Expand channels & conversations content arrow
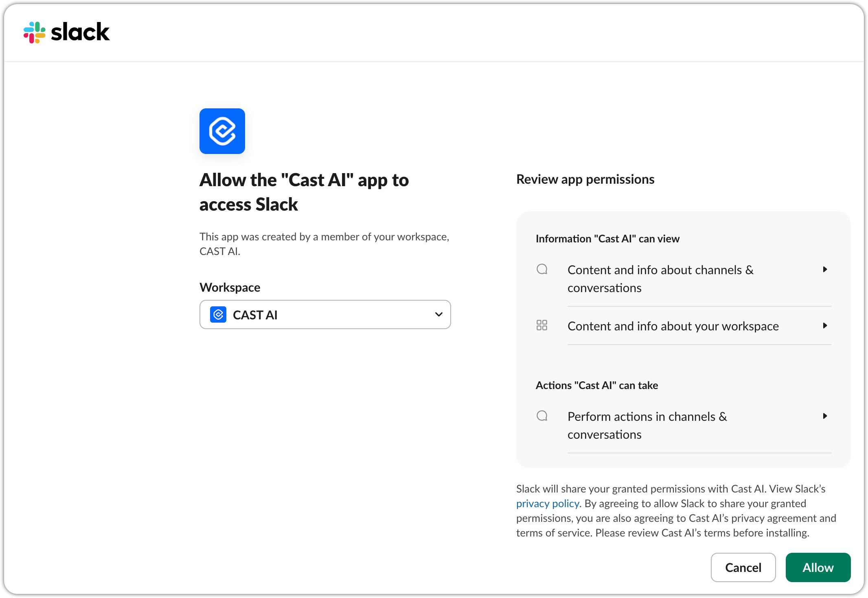868x598 pixels. click(825, 269)
